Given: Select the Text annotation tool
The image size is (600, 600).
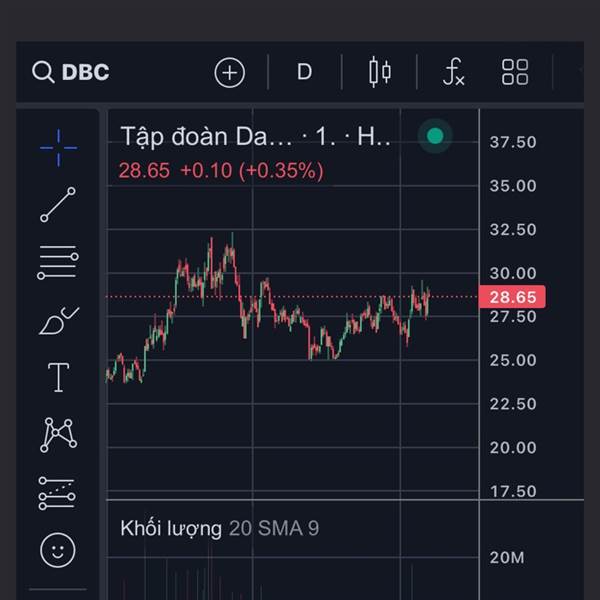Looking at the screenshot, I should (x=58, y=377).
